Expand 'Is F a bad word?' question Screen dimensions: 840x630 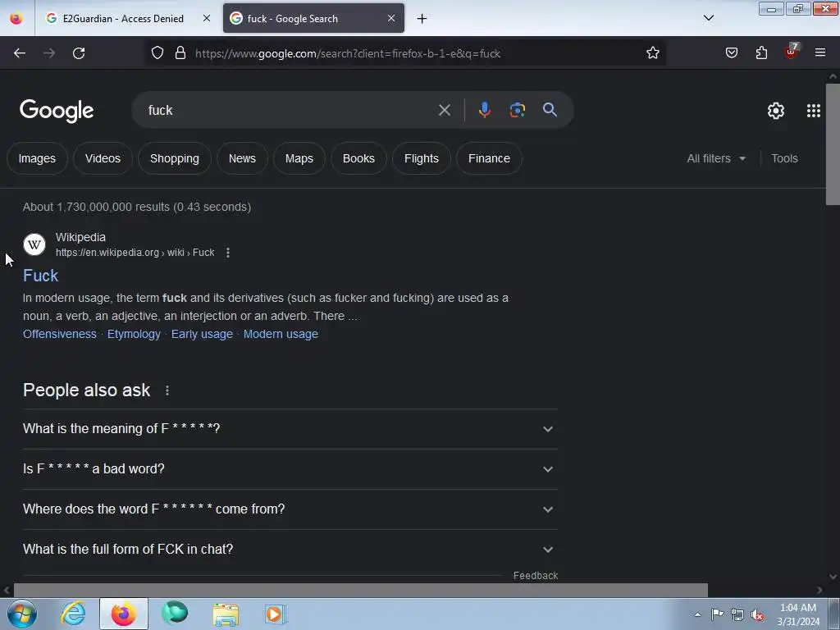pos(290,469)
